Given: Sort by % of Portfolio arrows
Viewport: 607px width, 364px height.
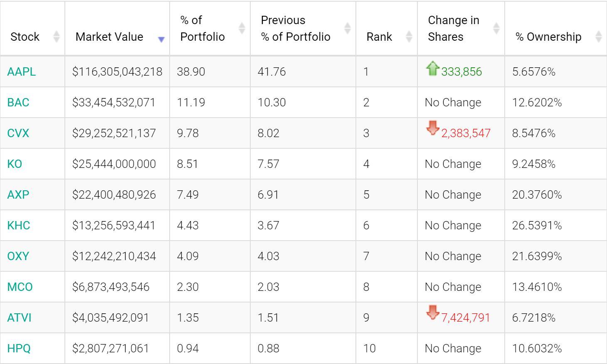Looking at the screenshot, I should pyautogui.click(x=242, y=28).
